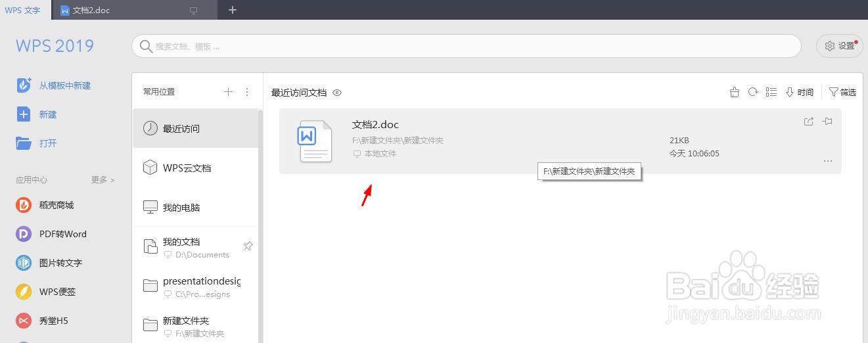
Task: Open the 筛选 filter
Action: [x=842, y=92]
